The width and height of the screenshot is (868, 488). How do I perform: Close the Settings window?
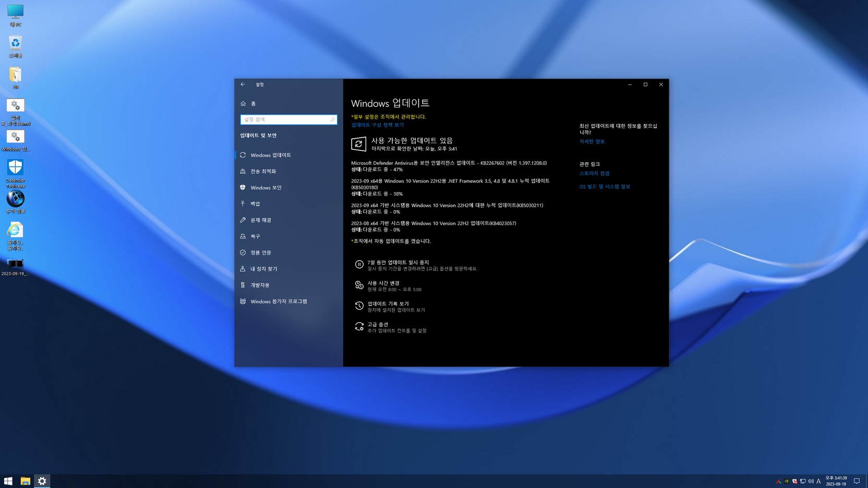[661, 84]
